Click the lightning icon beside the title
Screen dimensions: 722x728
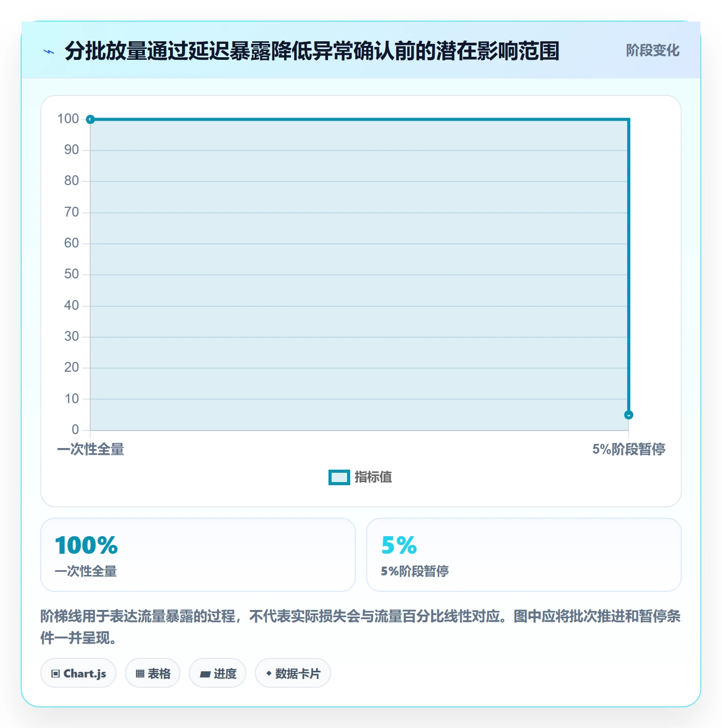click(49, 52)
